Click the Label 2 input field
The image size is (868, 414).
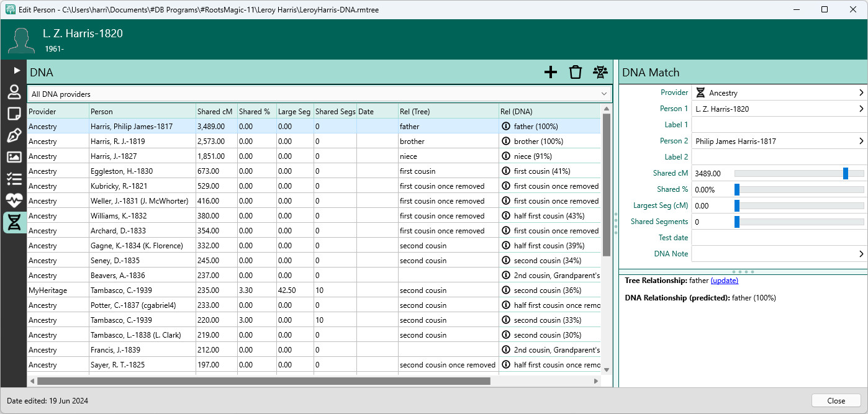tap(779, 157)
